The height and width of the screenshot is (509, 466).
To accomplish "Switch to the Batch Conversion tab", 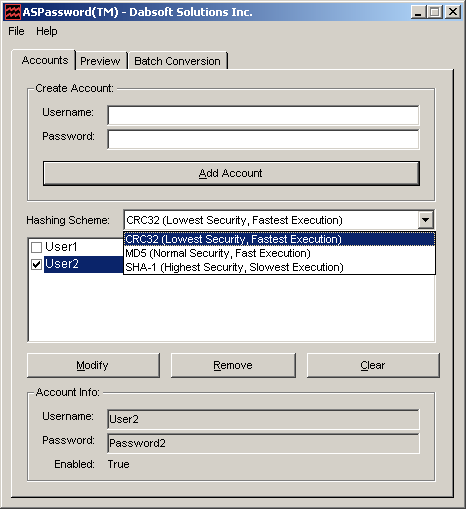I will 177,61.
